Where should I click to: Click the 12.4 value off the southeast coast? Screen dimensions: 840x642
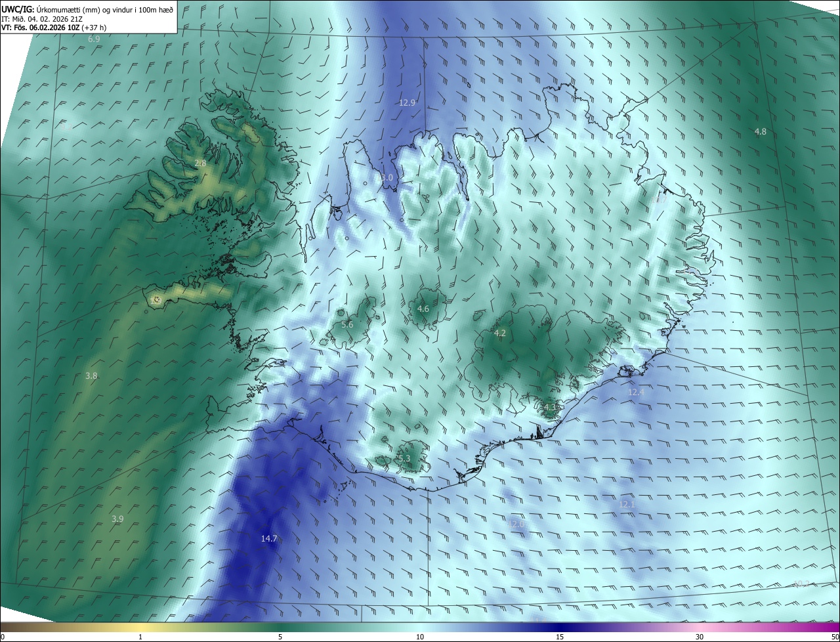(636, 392)
